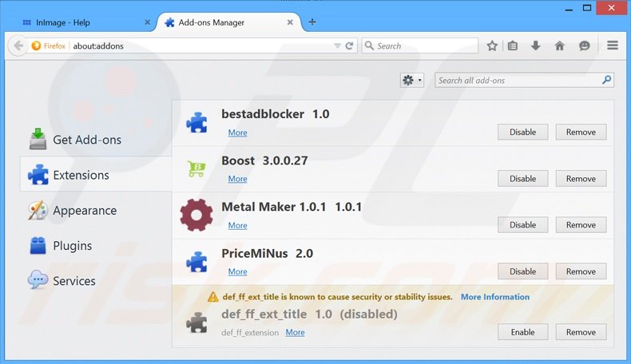Image resolution: width=631 pixels, height=364 pixels.
Task: Disable Metal Maker extension
Action: click(522, 225)
